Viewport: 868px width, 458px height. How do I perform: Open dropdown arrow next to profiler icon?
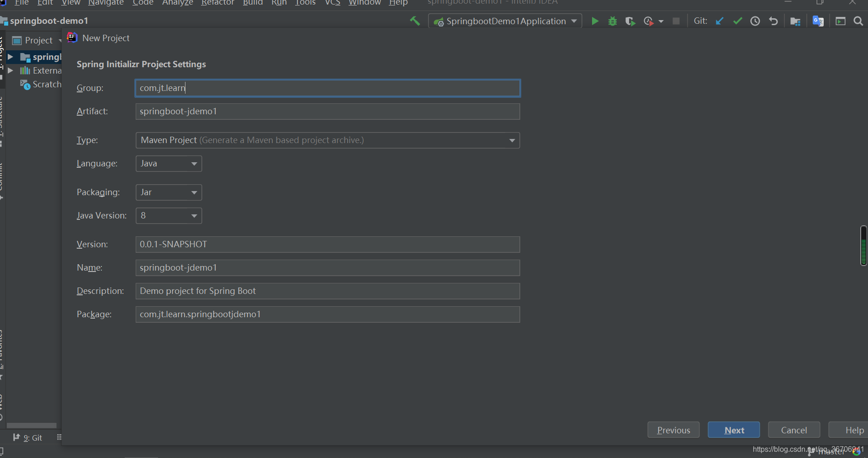[x=661, y=21]
